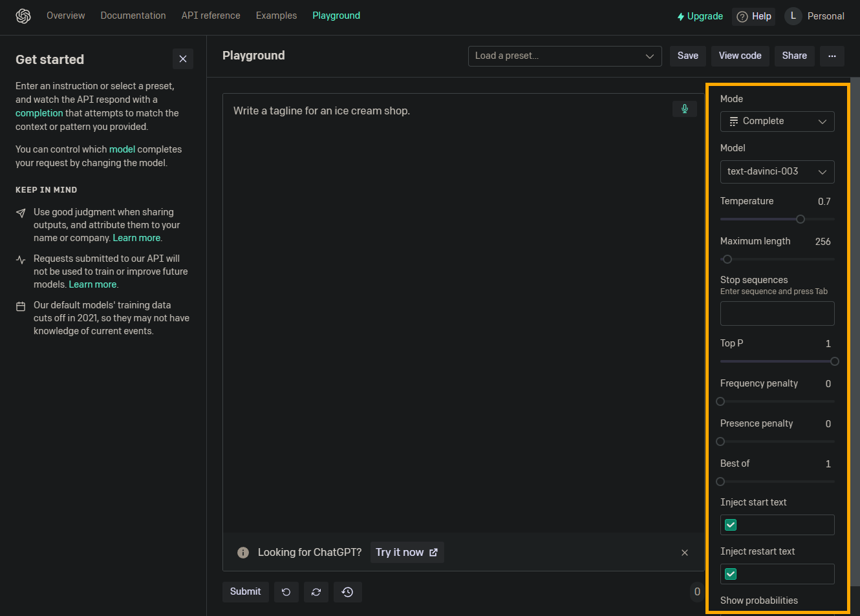
Task: Click into the prompt text area
Action: pos(463,313)
